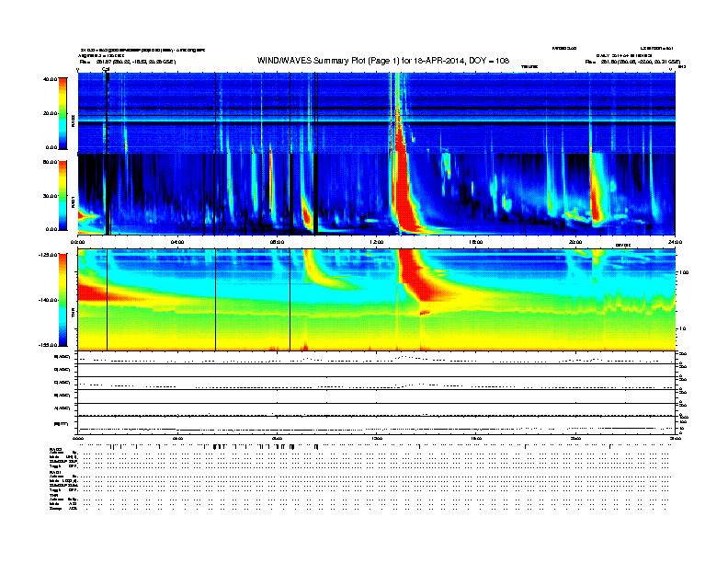Click the 100 label on TNR right axis

[684, 272]
